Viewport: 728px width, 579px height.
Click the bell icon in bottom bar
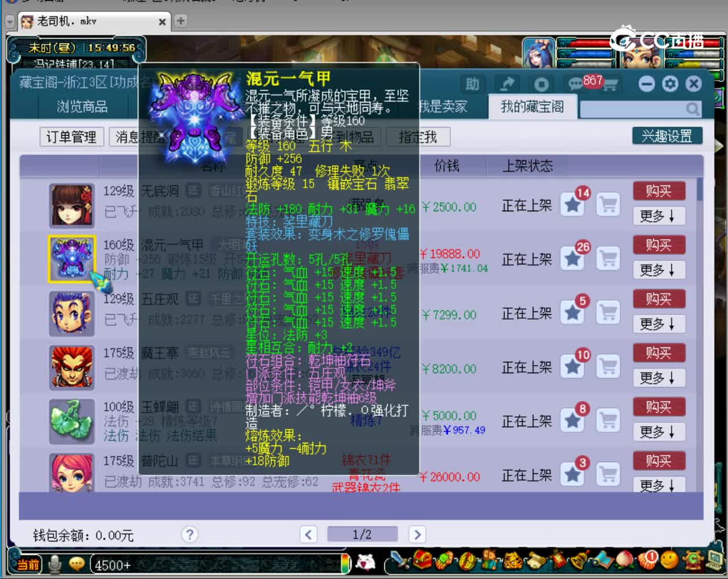(580, 561)
